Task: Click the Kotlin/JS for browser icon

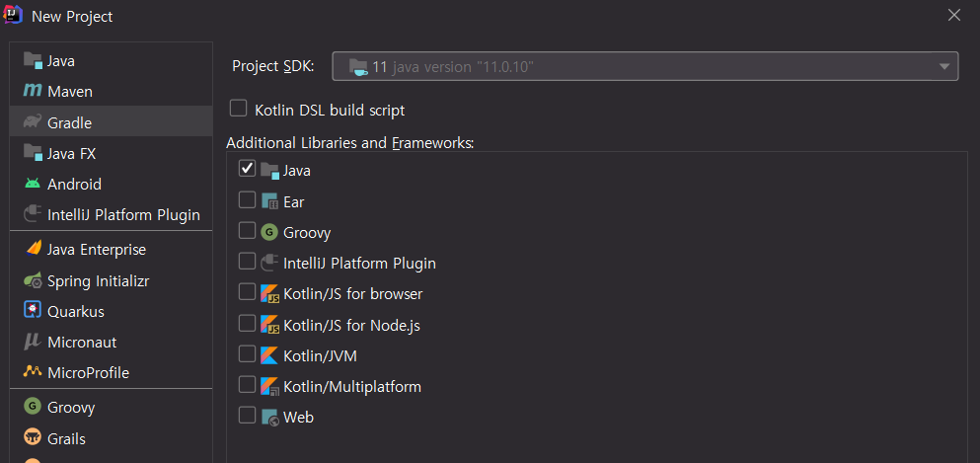Action: point(270,293)
